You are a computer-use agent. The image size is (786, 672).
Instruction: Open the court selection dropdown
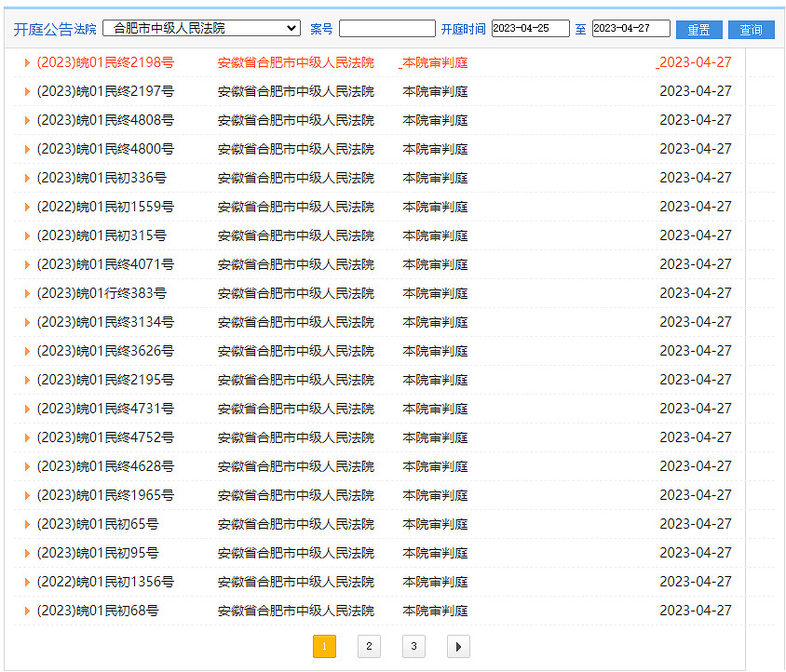(x=201, y=29)
